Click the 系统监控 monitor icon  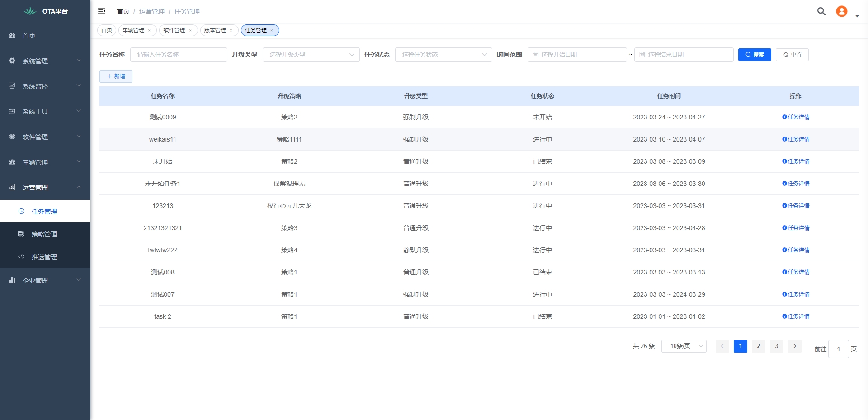coord(12,86)
